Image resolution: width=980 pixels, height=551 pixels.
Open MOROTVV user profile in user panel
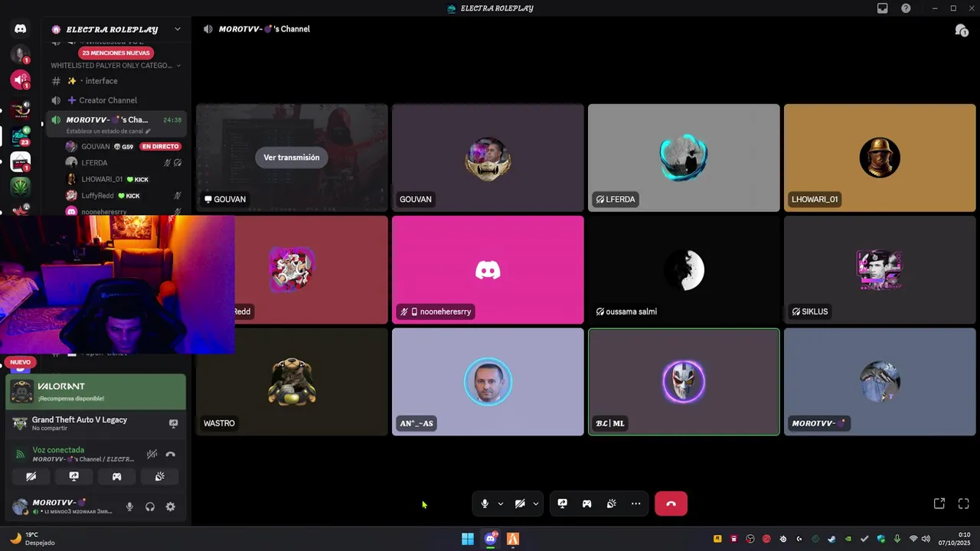coord(63,507)
